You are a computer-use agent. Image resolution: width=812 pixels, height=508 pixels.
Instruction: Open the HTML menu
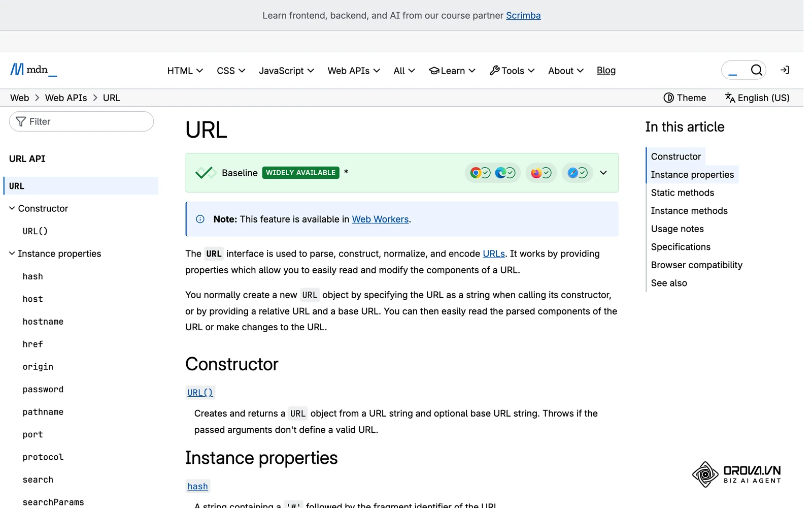pos(185,71)
